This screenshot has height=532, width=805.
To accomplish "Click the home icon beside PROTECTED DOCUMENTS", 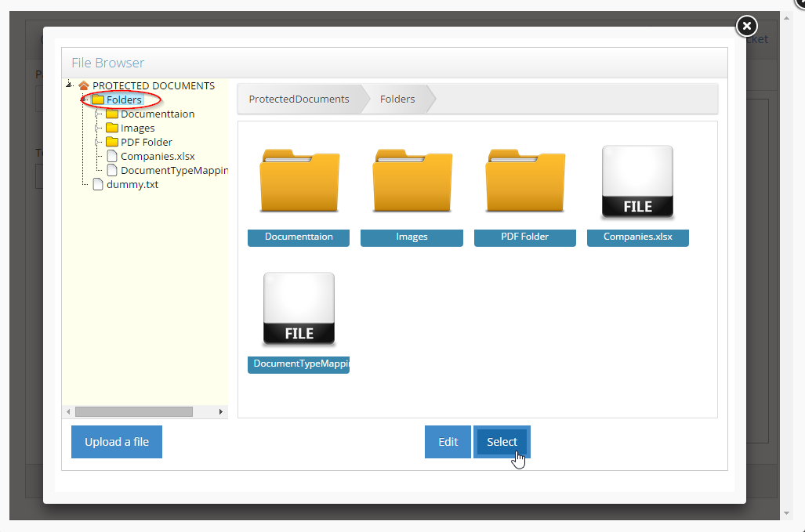I will pyautogui.click(x=84, y=85).
